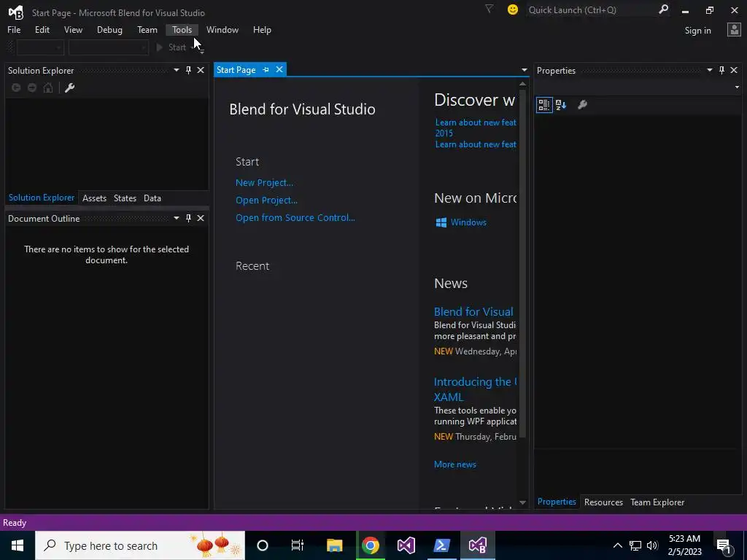
Task: Switch to the Team Explorer tab
Action: pos(657,502)
